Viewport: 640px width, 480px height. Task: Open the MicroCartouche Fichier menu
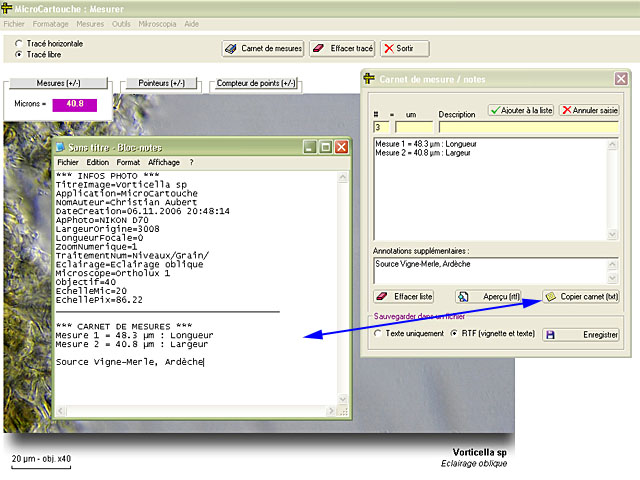click(x=14, y=24)
